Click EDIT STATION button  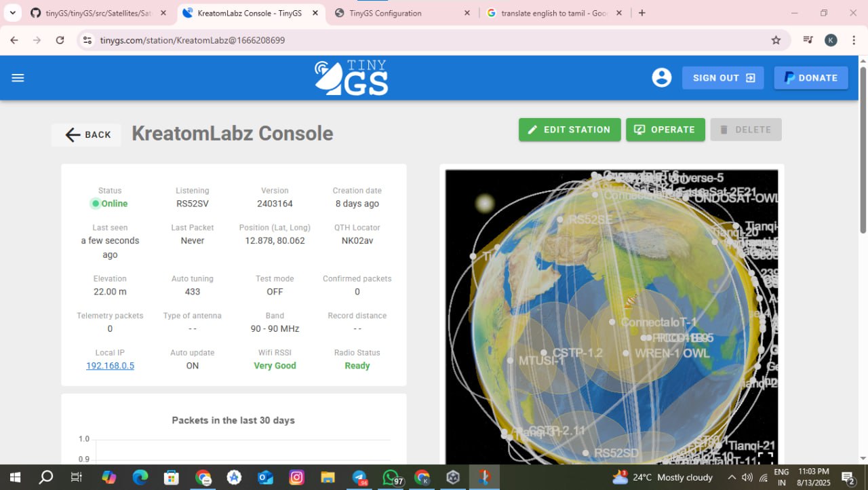click(570, 130)
